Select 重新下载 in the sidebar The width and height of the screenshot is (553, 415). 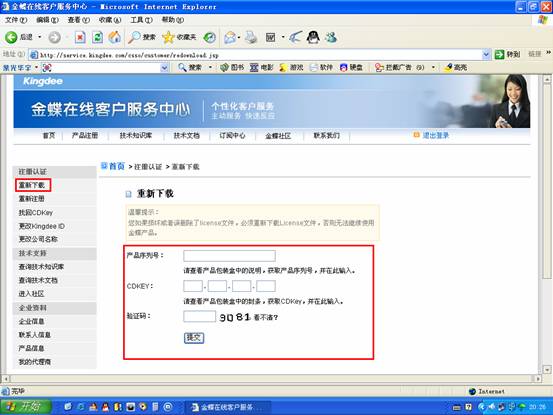point(32,185)
